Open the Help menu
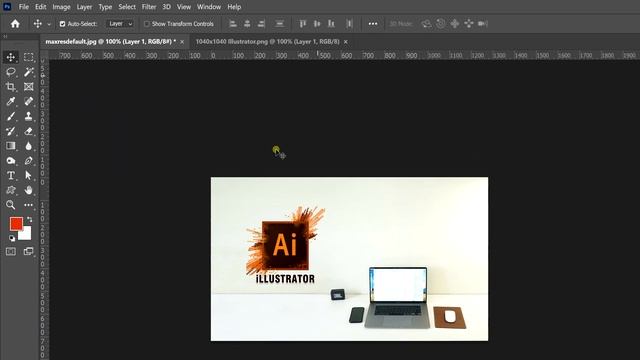The width and height of the screenshot is (640, 360). pyautogui.click(x=234, y=7)
